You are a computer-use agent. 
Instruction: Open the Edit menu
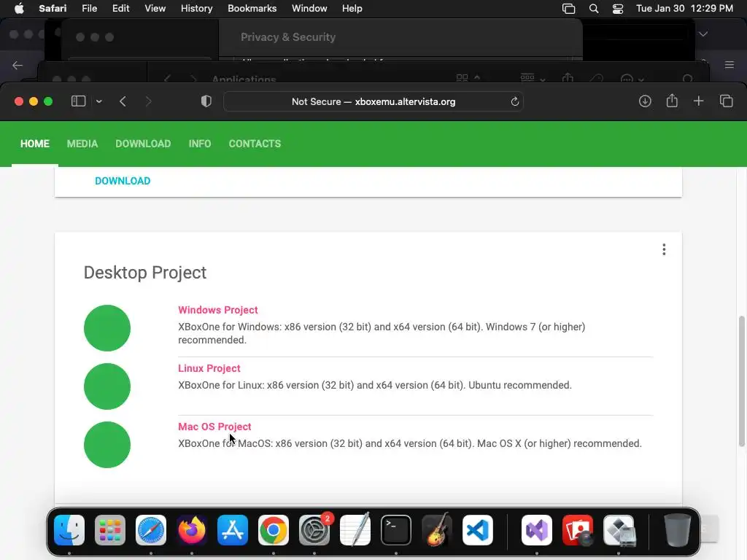click(120, 9)
